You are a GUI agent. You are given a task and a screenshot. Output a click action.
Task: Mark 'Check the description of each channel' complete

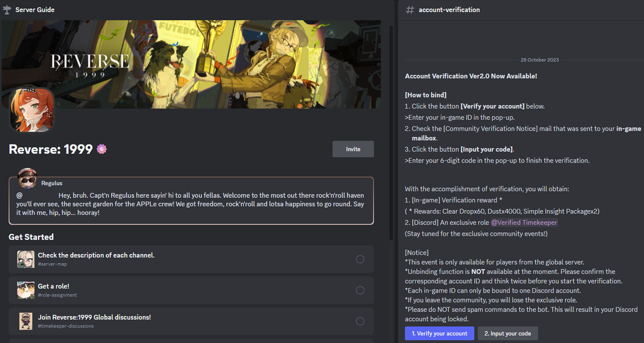tap(360, 259)
